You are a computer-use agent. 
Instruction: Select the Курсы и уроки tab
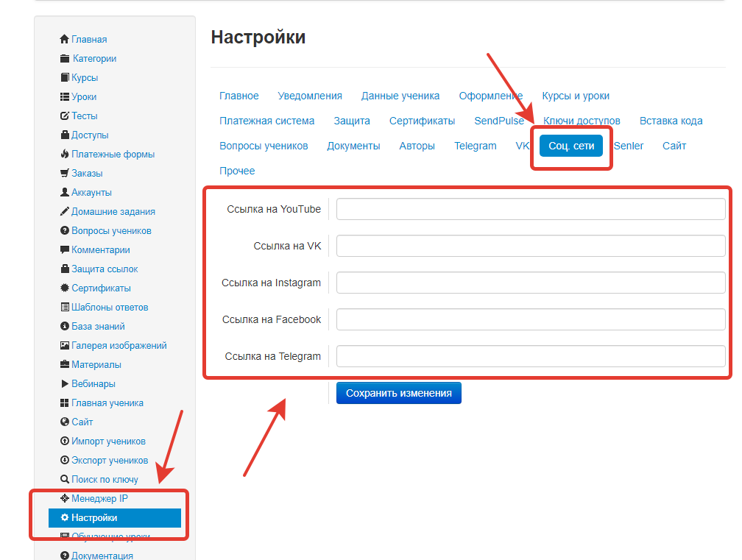[x=576, y=96]
